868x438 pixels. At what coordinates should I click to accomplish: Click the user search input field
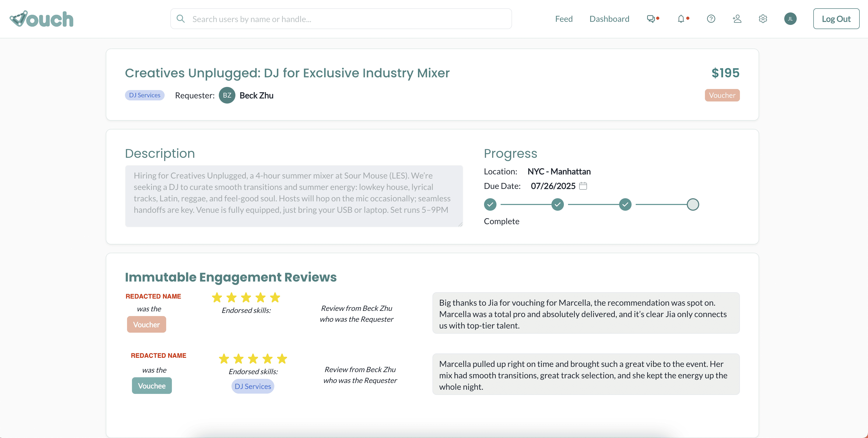[x=347, y=19]
